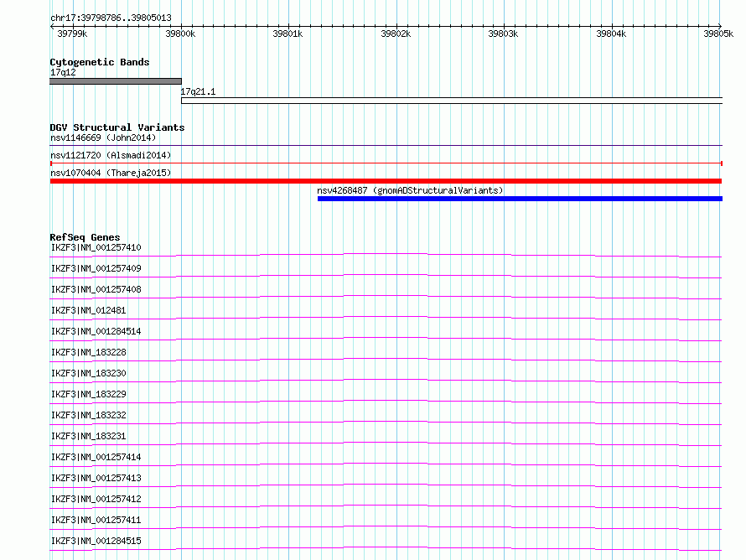Screen dimensions: 746x560
Task: Click the 39800k ruler tick label
Action: (x=180, y=34)
